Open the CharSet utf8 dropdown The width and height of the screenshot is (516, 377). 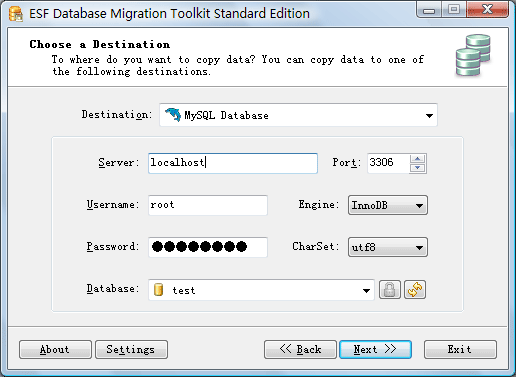click(x=388, y=247)
